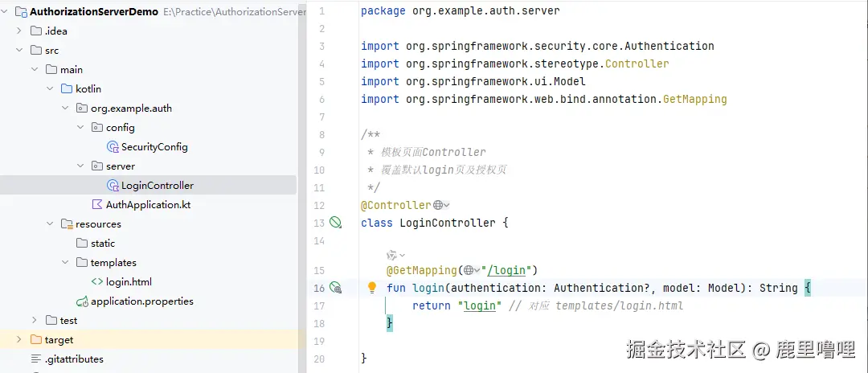Screen dimensions: 868x373
Task: Click the AuthorizationServerDemo module icon
Action: tap(21, 11)
